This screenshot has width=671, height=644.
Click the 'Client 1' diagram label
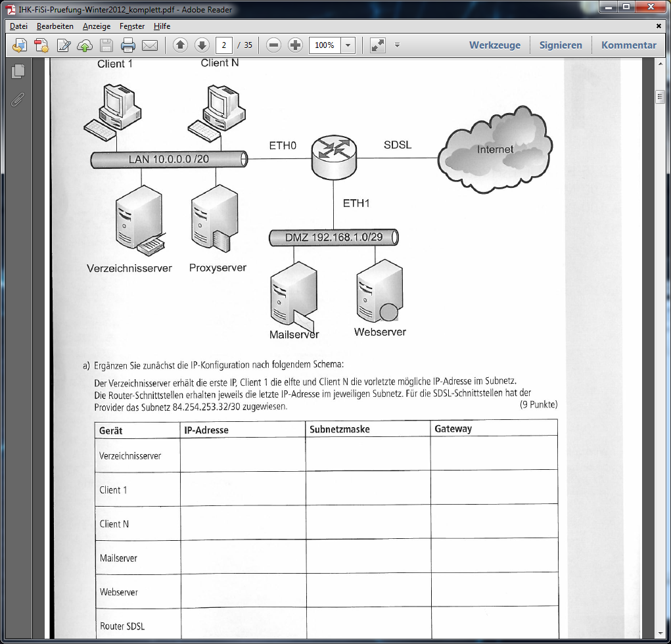(115, 64)
